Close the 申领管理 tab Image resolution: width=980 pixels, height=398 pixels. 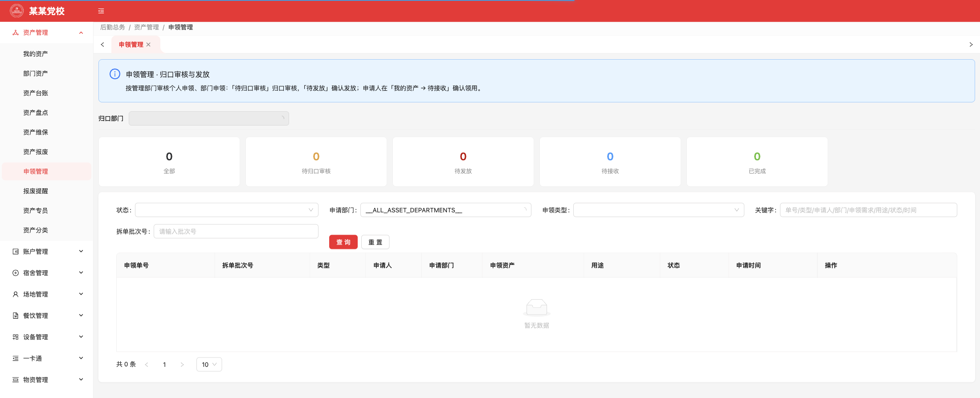point(148,45)
